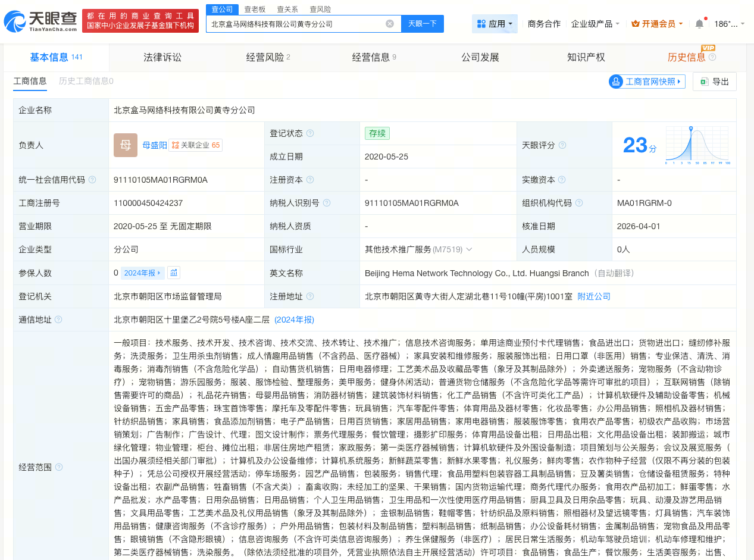Click the credit code 91110105MA01RGRM0A value
This screenshot has width=754, height=560.
(161, 180)
